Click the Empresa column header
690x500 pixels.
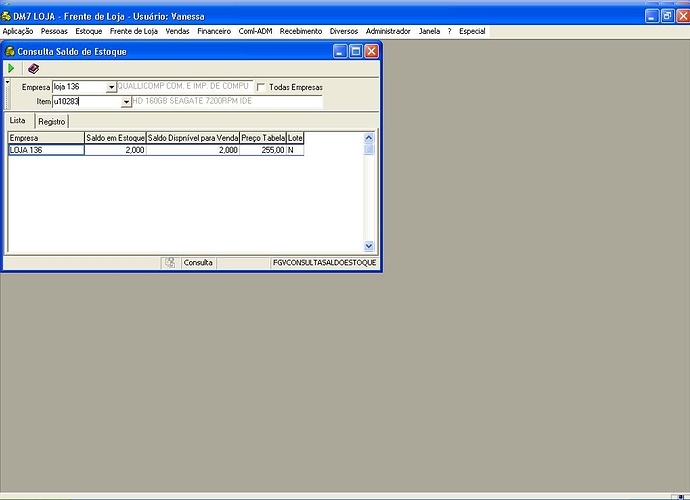pyautogui.click(x=46, y=138)
